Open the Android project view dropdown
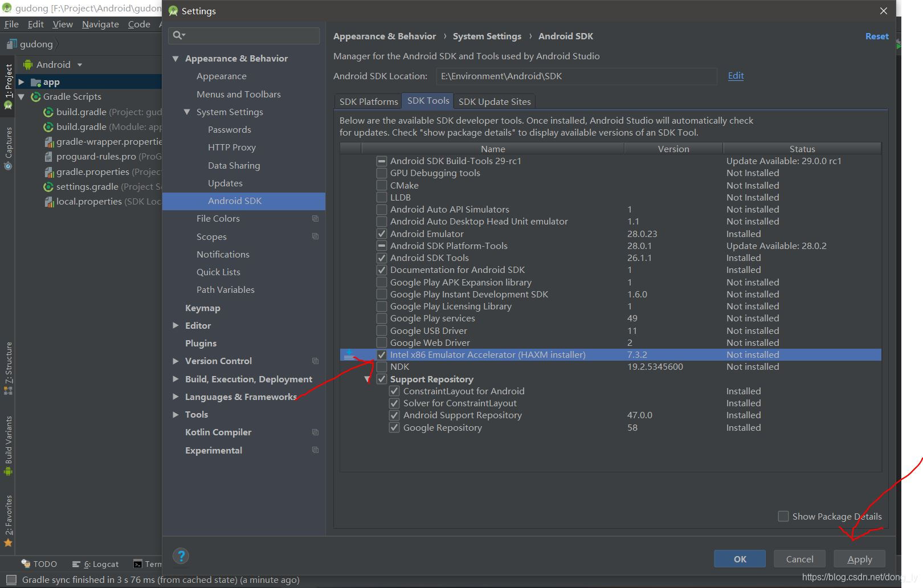Viewport: 923px width, 588px height. tap(80, 65)
